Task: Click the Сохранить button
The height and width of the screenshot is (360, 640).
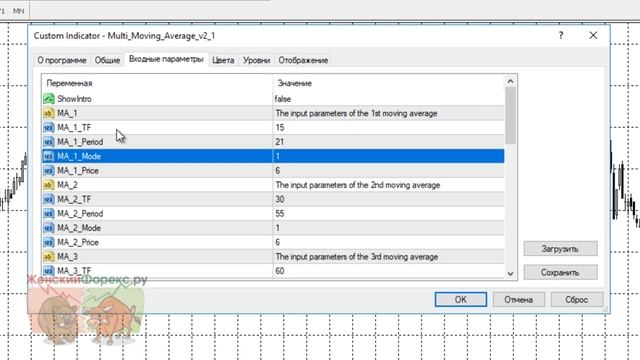Action: [x=560, y=272]
